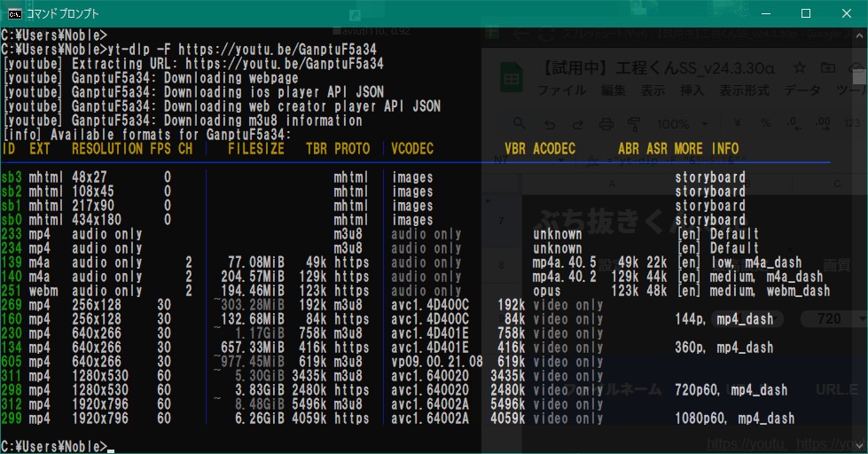Screen dimensions: 868x454
Task: Click format ID 233 in the list
Action: point(12,234)
